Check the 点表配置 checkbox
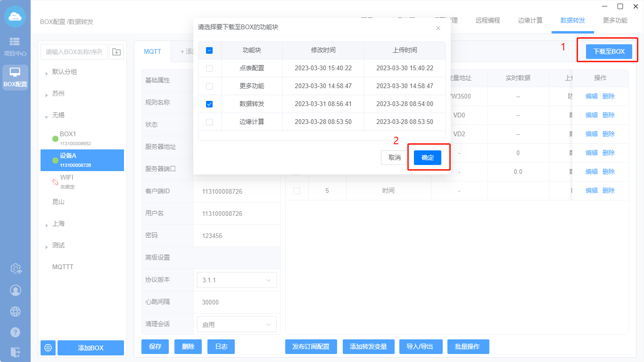This screenshot has height=362, width=644. pyautogui.click(x=209, y=68)
